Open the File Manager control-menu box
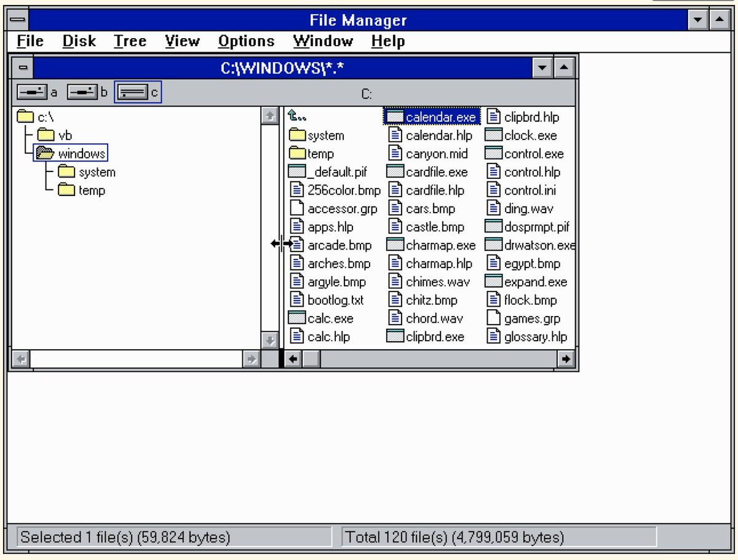 click(18, 20)
